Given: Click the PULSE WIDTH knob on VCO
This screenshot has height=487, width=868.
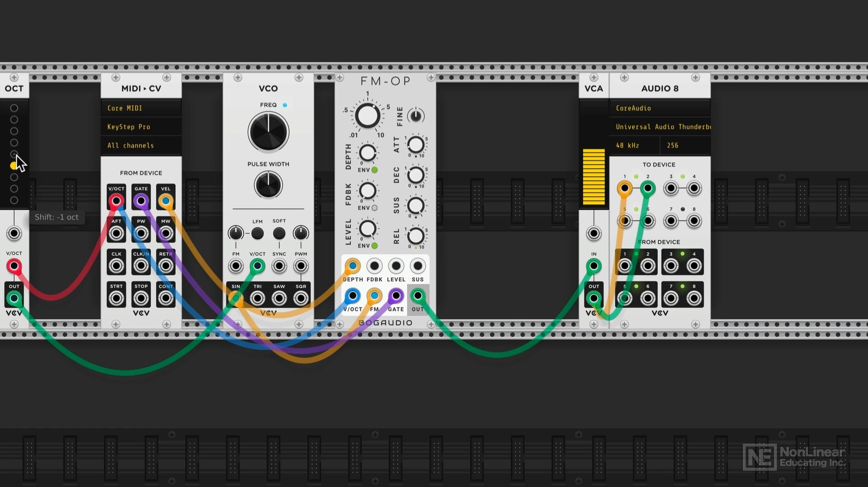Looking at the screenshot, I should pyautogui.click(x=268, y=185).
